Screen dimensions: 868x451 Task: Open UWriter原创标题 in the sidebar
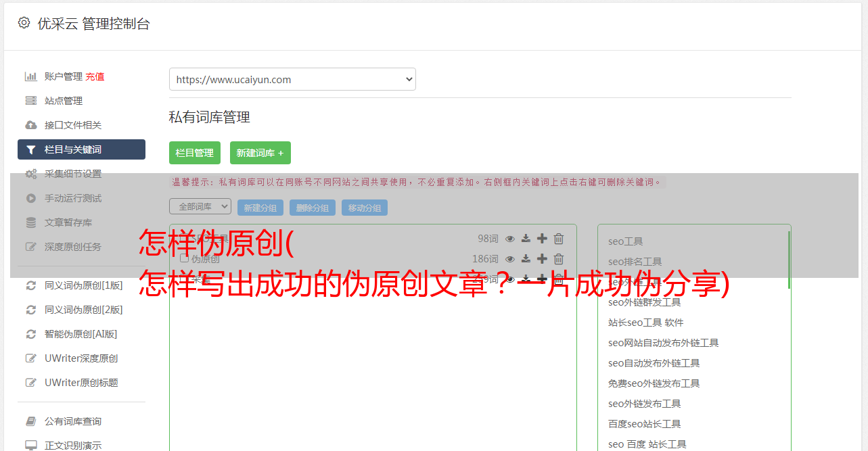click(81, 383)
